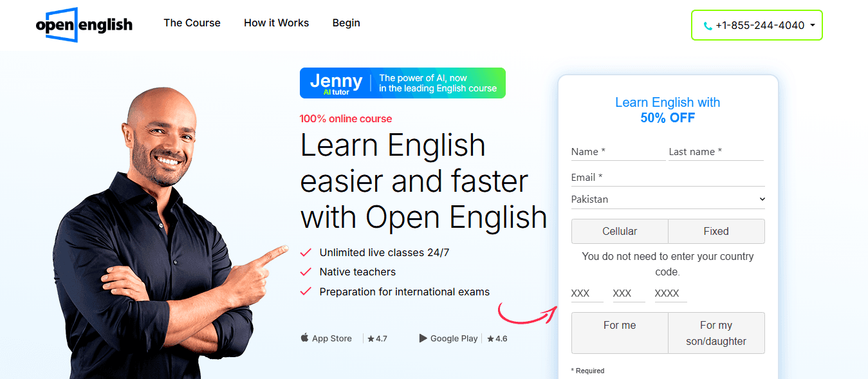This screenshot has width=868, height=379.
Task: Click the Open English logo
Action: [x=84, y=24]
